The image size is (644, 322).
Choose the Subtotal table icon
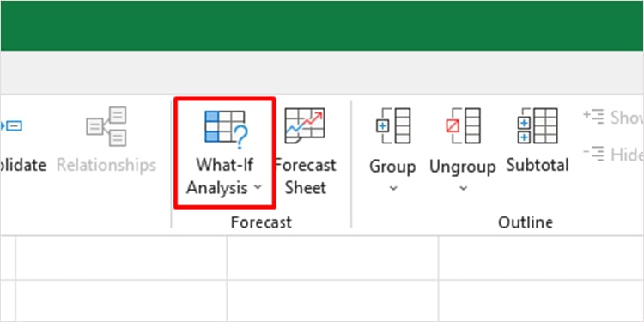click(538, 125)
